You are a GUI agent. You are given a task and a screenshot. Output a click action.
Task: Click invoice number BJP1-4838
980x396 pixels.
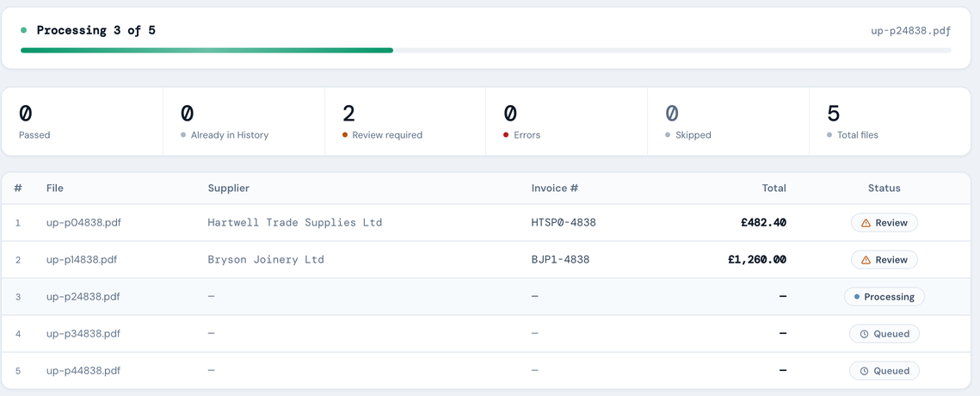pos(561,260)
